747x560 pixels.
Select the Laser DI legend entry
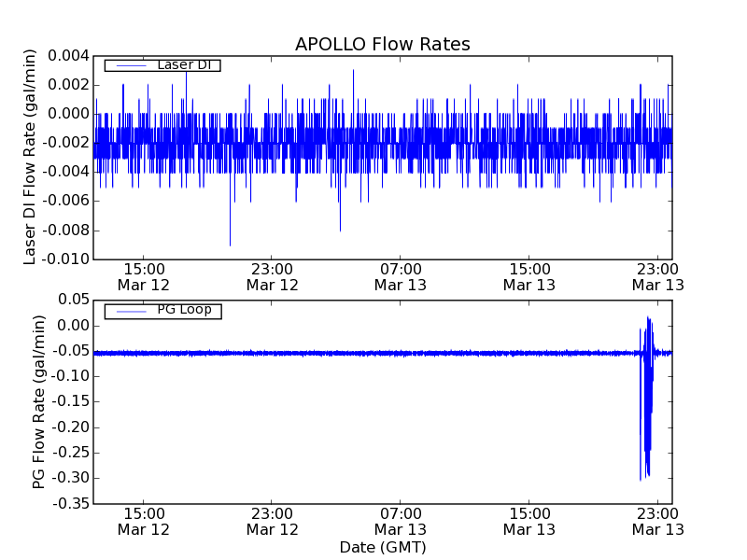(184, 65)
